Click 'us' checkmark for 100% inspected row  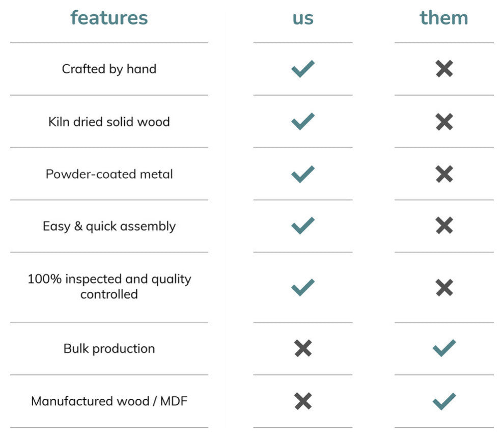click(303, 287)
